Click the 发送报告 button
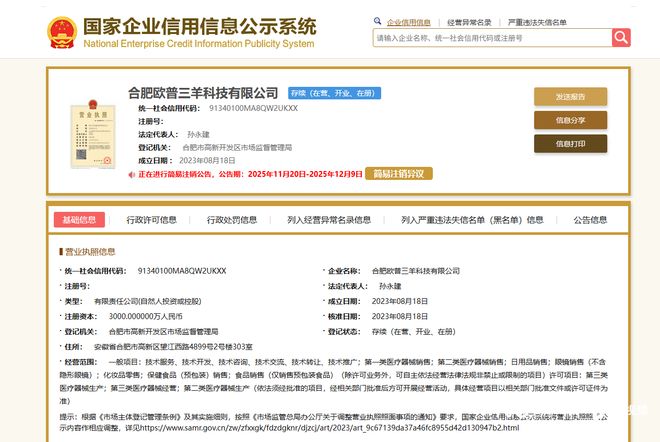Viewport: 660px width, 442px height. point(570,97)
